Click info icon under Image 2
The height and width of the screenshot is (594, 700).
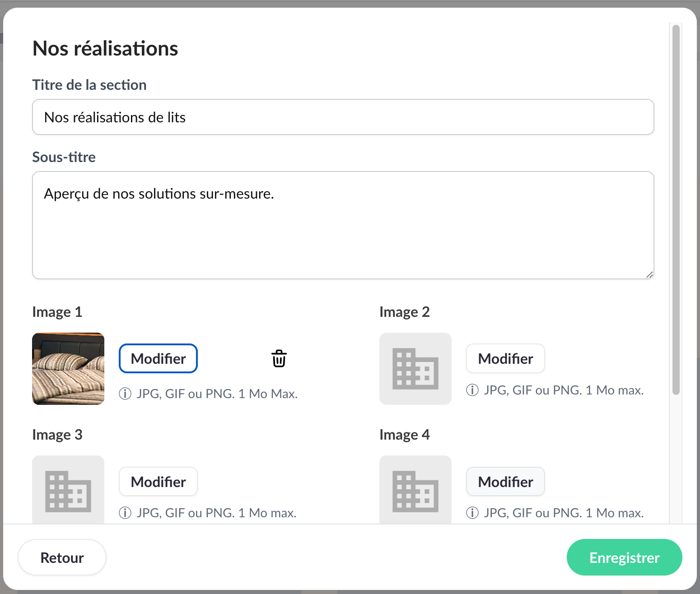472,390
